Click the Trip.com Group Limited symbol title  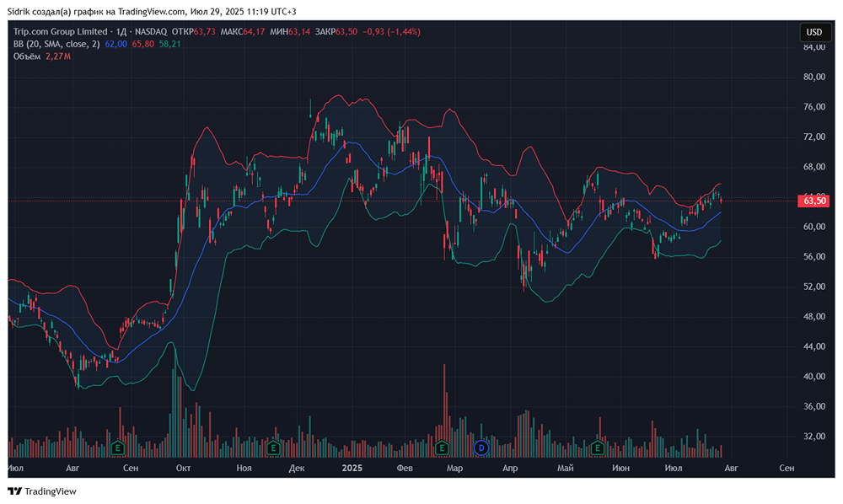pyautogui.click(x=60, y=32)
